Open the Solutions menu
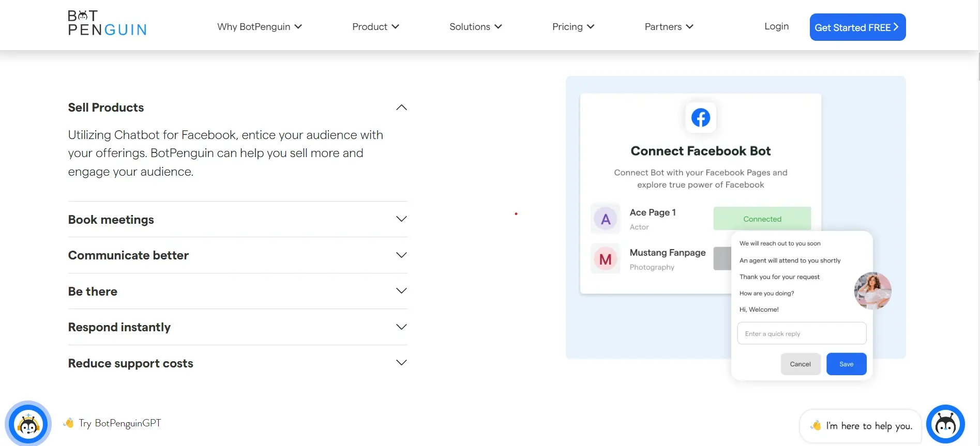Screen dimensions: 980x446 click(x=475, y=27)
